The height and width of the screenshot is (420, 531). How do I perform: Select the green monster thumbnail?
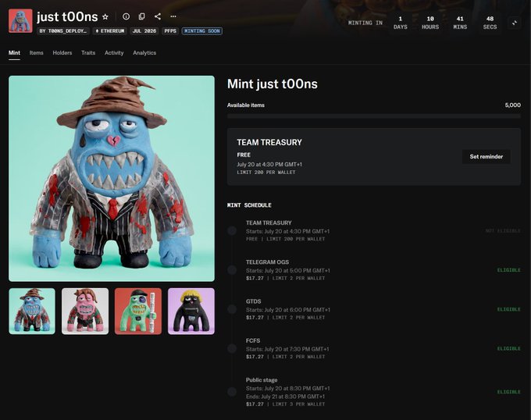tap(138, 311)
